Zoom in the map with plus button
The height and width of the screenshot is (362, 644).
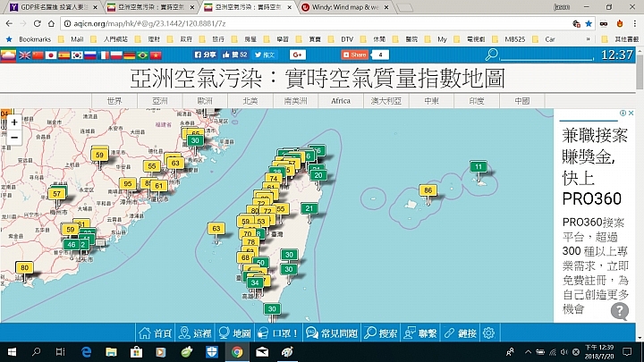point(14,122)
